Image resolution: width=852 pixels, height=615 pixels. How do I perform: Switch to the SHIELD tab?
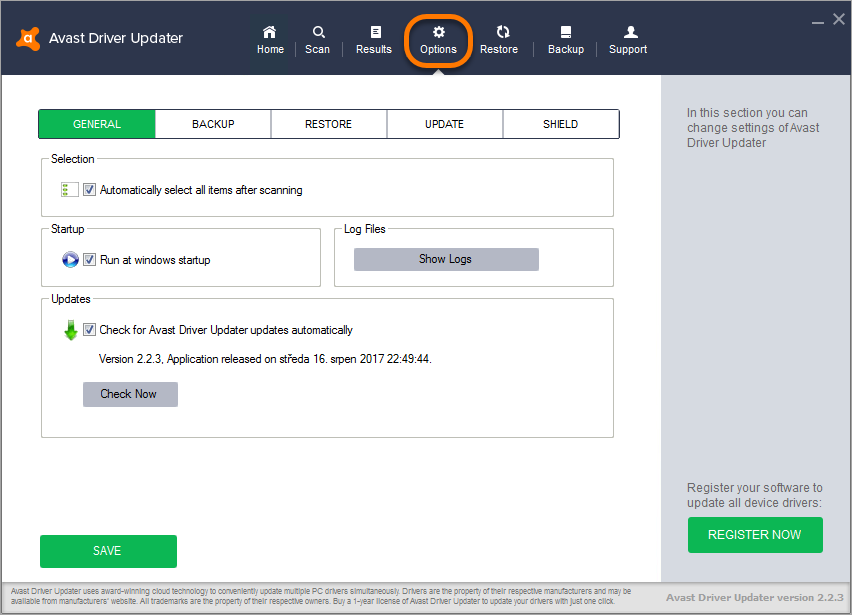[560, 124]
